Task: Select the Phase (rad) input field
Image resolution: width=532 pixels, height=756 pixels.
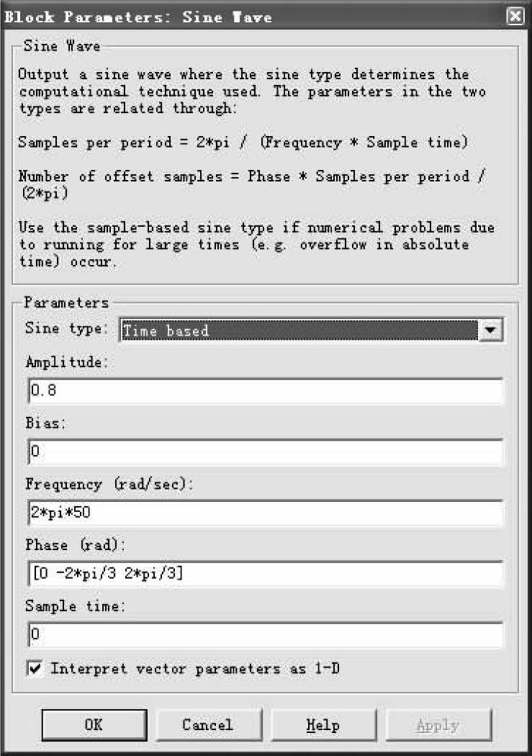Action: click(x=265, y=574)
